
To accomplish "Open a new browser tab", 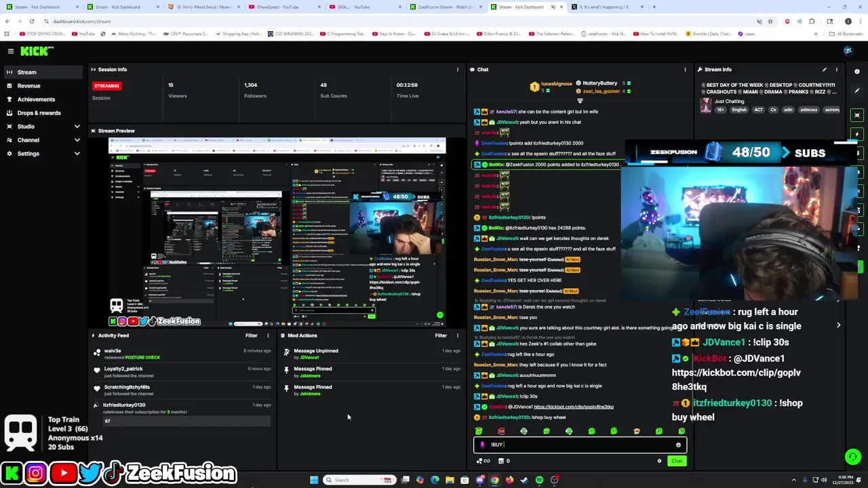I will pyautogui.click(x=654, y=7).
